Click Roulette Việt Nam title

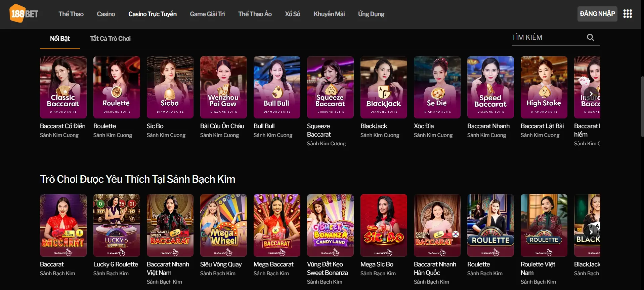click(x=538, y=268)
